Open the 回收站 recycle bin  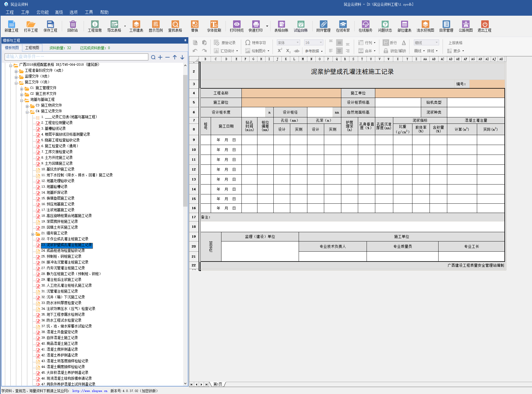73,26
